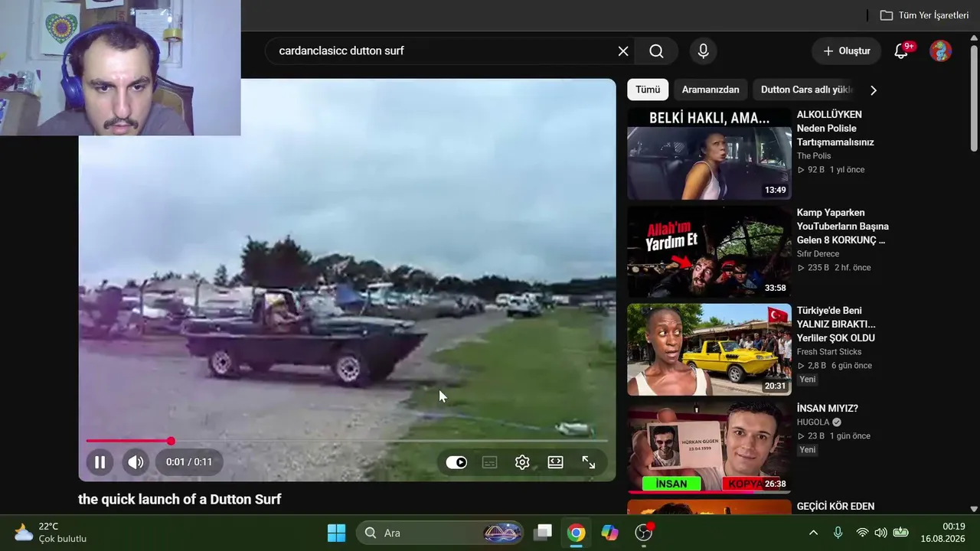Open Tüm Yer İşaretleri bookmarks folder
Viewport: 980px width, 551px height.
click(924, 15)
